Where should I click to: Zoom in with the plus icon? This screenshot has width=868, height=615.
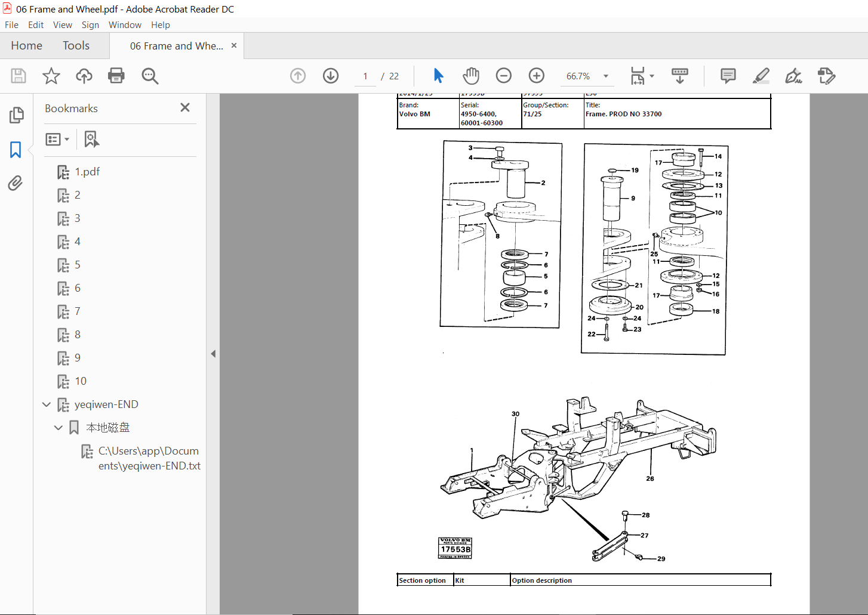pos(537,76)
